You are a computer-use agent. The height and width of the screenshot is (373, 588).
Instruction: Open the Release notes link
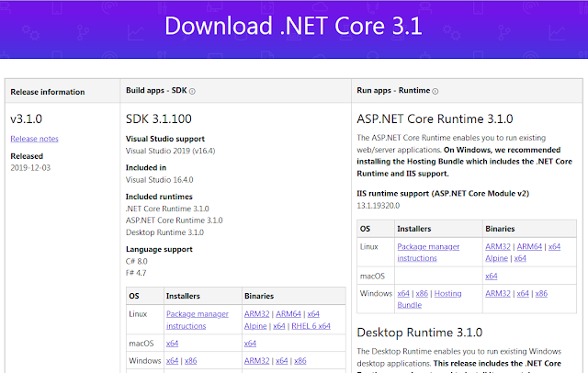[x=35, y=139]
